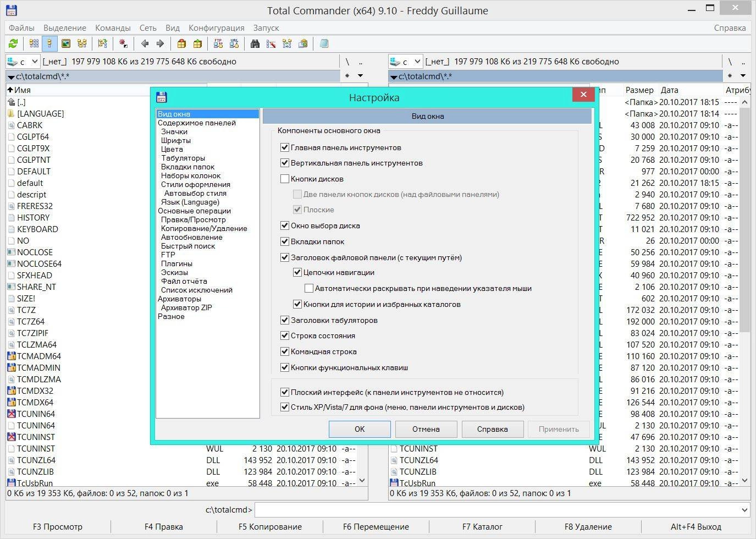This screenshot has width=756, height=539.
Task: Toggle 'Командная строка' checkbox
Action: 285,351
